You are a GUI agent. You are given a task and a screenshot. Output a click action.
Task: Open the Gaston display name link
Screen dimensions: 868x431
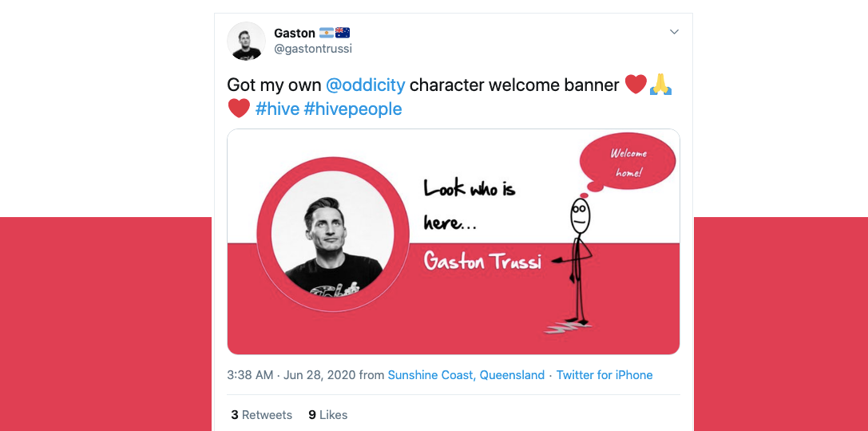[294, 34]
